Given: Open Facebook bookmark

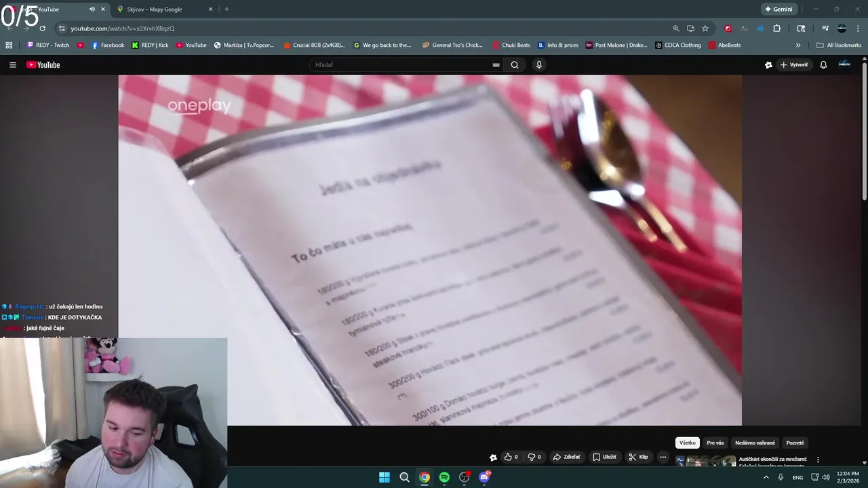Looking at the screenshot, I should (x=108, y=45).
